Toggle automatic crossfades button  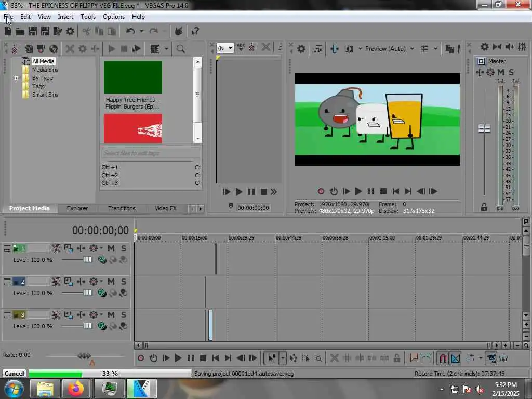coord(455,358)
